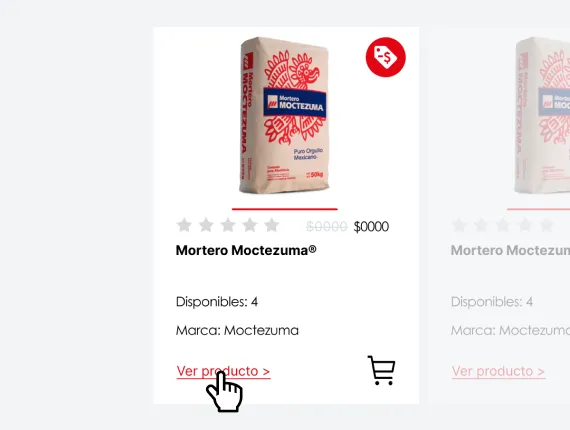The width and height of the screenshot is (570, 430).
Task: Rate first product five stars
Action: 272,225
